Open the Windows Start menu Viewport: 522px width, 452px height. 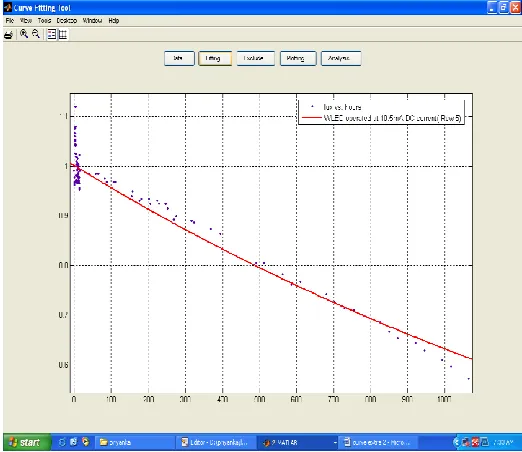27,442
